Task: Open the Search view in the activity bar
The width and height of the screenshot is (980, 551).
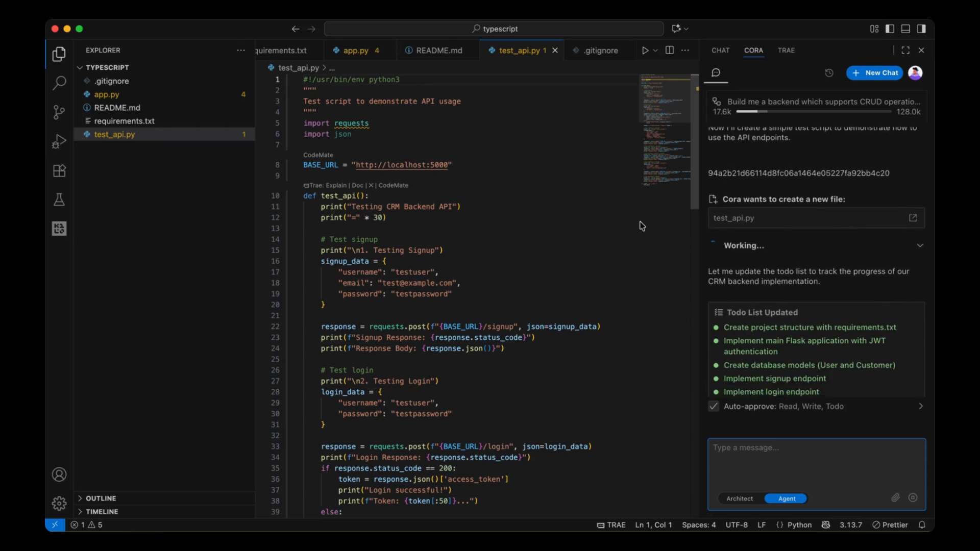Action: pos(59,83)
